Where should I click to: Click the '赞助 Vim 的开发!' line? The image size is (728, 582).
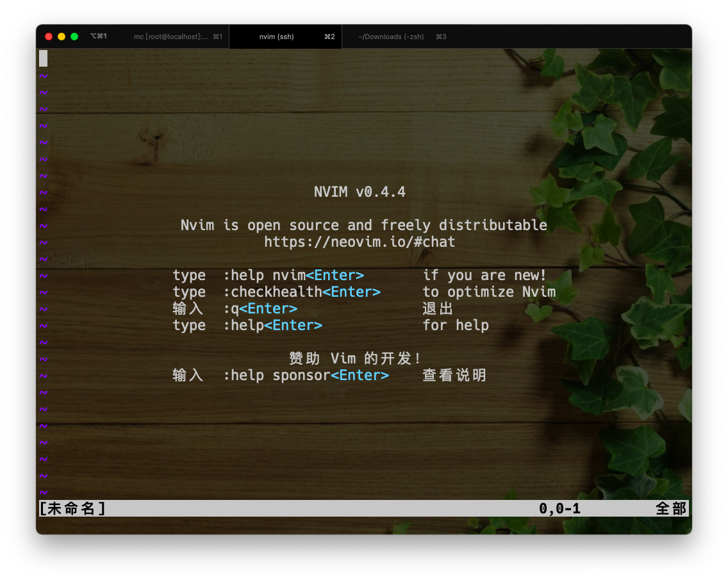pyautogui.click(x=355, y=358)
